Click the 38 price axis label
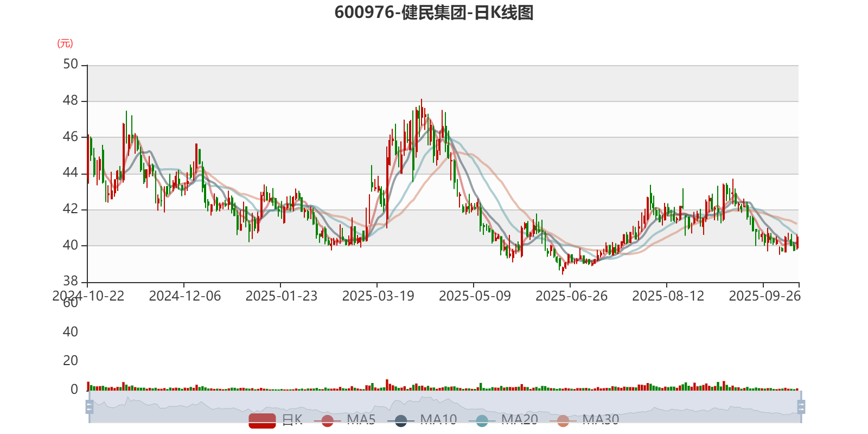Screen dimensions: 868x434 (71, 282)
